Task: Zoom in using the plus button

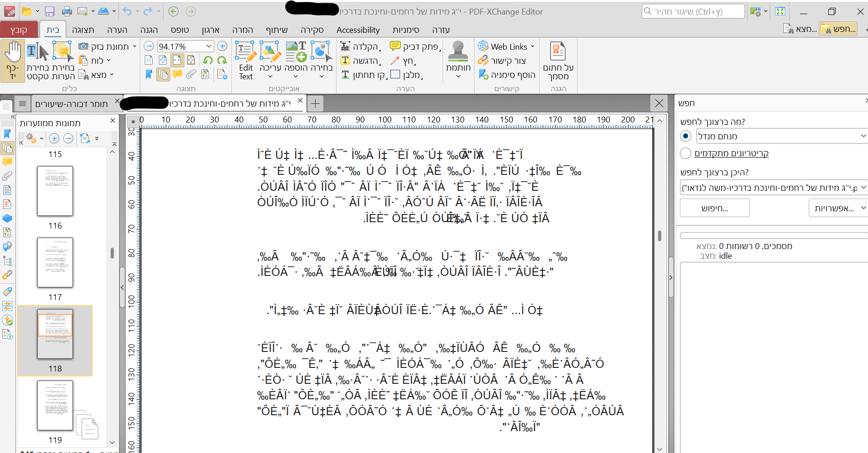Action: click(222, 46)
